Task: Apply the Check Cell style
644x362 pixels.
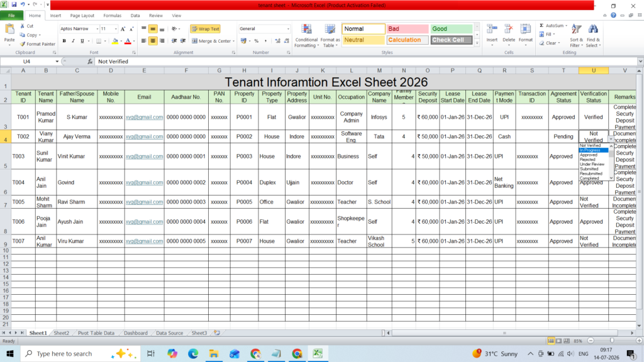Action: 451,40
